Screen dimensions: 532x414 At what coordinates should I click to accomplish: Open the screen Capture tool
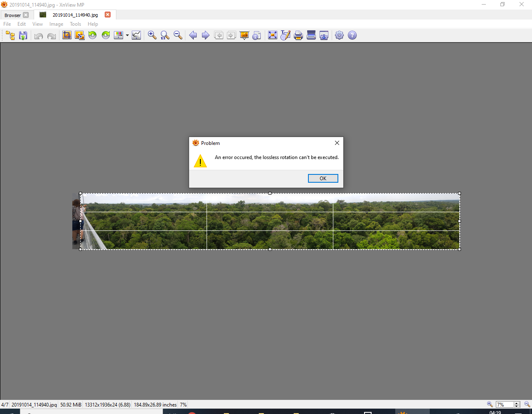(x=324, y=35)
